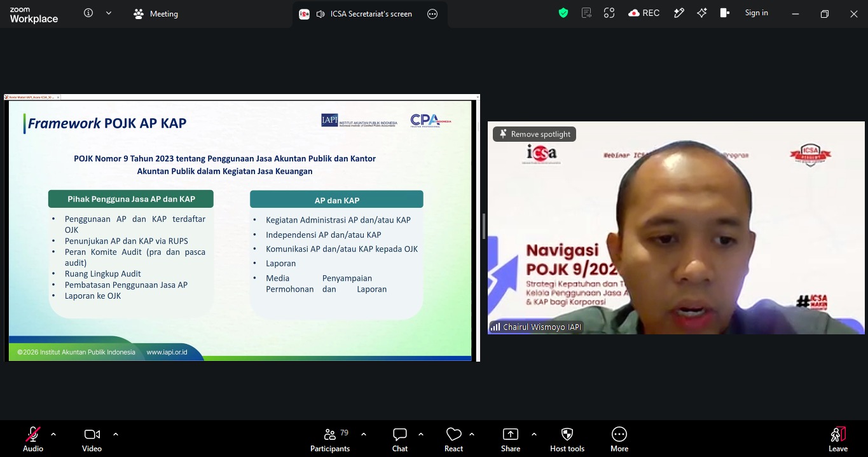Viewport: 868px width, 457px height.
Task: Click the signal strength icon on speaker video
Action: click(495, 327)
